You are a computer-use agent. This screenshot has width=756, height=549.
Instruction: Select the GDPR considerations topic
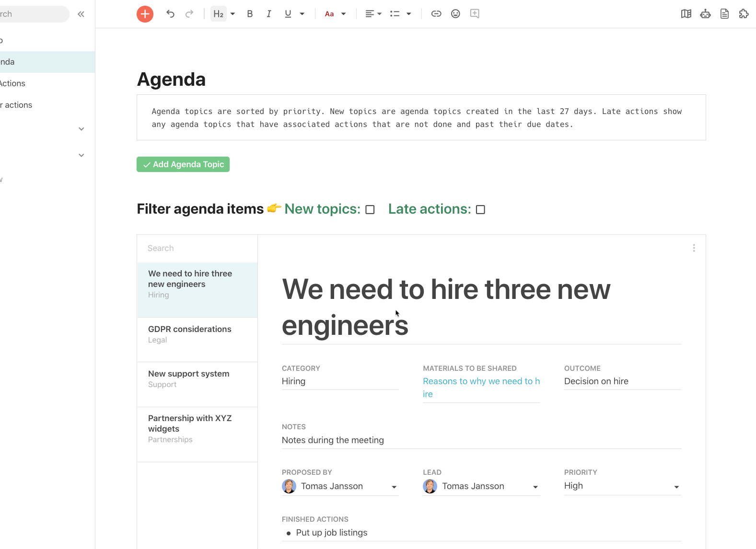tap(197, 340)
